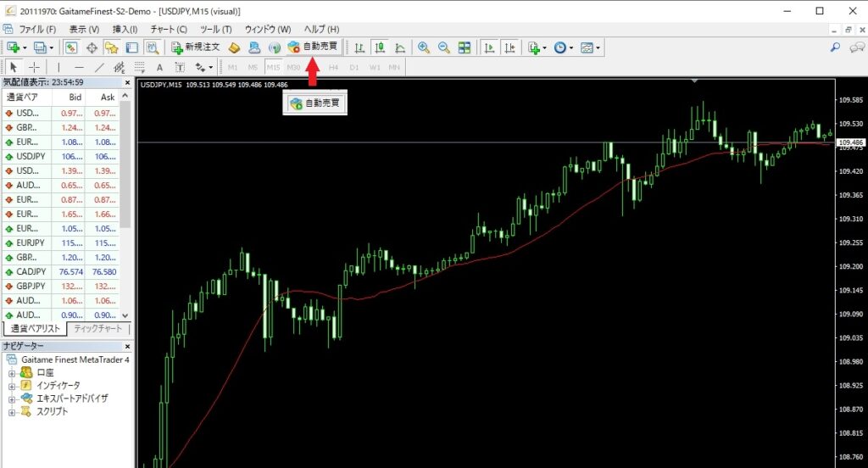Viewport: 868px width, 468px height.
Task: Open the ツール (T) menu
Action: click(216, 30)
